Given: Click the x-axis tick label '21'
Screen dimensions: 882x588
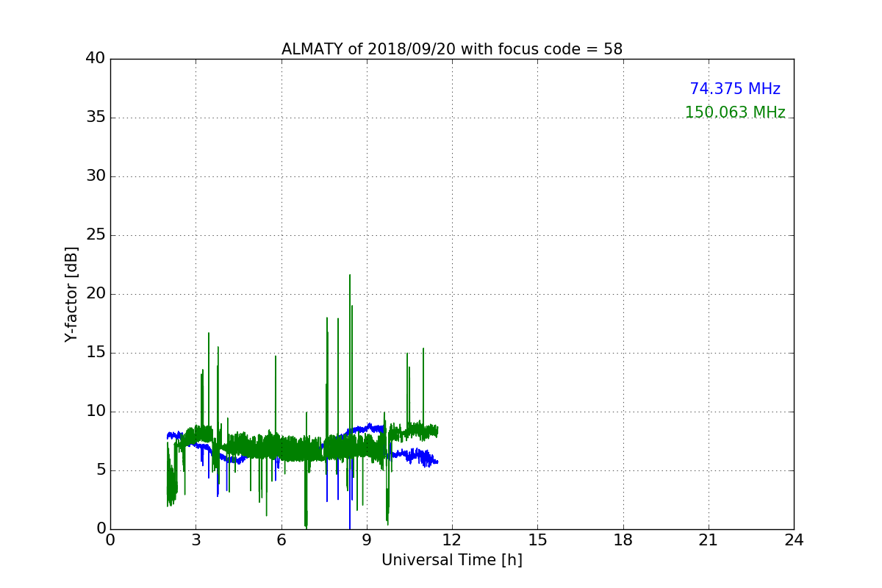Looking at the screenshot, I should pyautogui.click(x=709, y=539).
